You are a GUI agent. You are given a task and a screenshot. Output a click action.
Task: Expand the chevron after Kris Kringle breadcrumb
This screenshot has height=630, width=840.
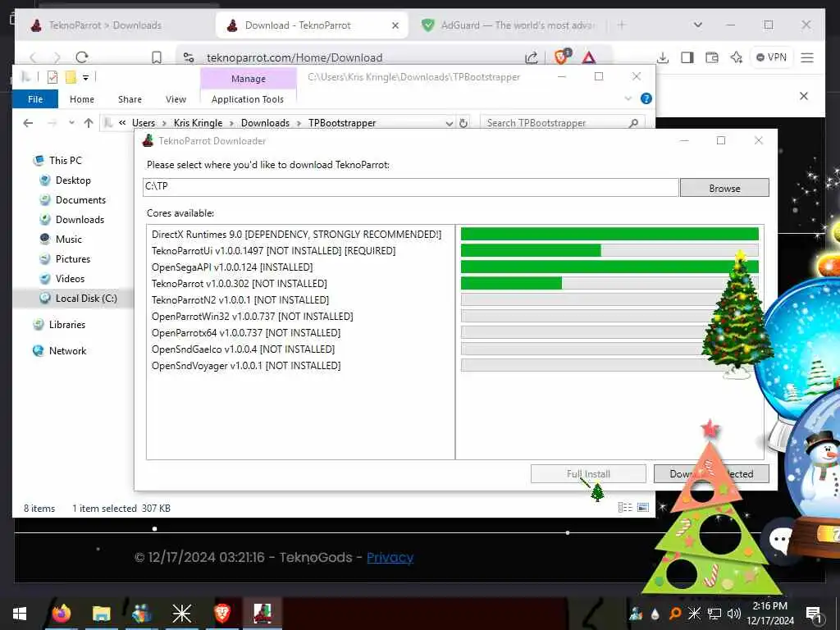click(x=231, y=123)
